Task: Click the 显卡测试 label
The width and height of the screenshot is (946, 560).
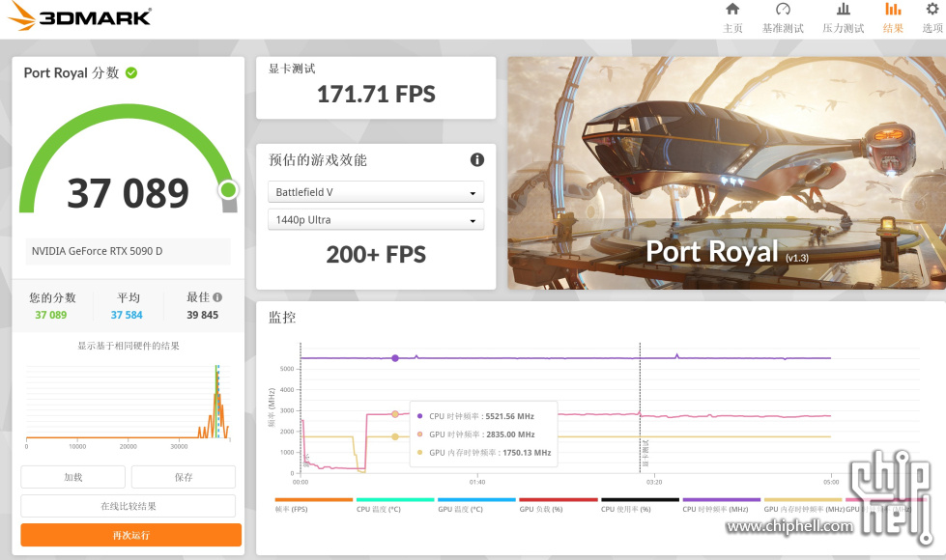Action: [x=292, y=69]
